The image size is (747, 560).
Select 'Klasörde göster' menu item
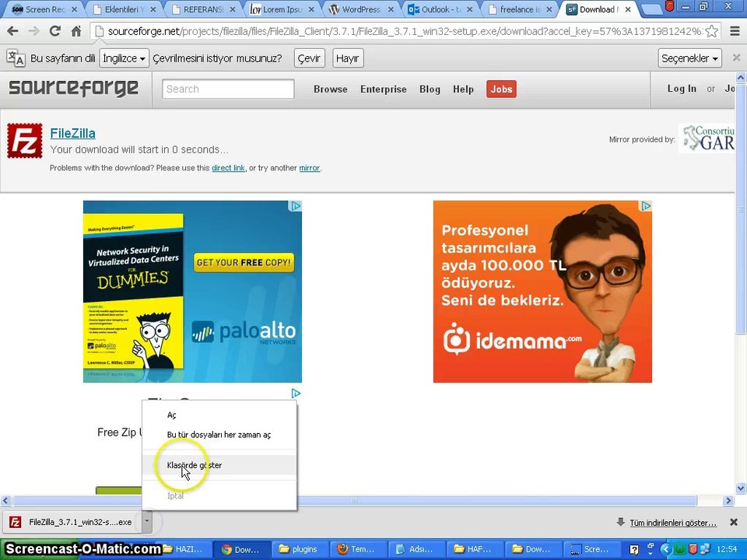[219, 465]
